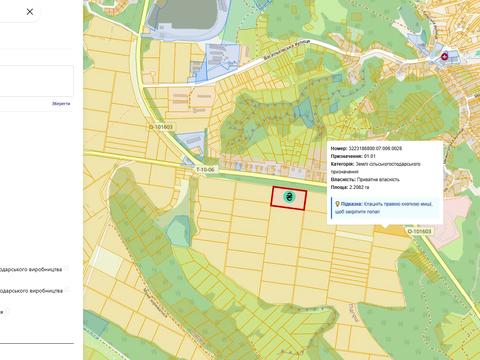This screenshot has width=480, height=360.
Task: Select the hospital cross marker on the map
Action: coord(444,56)
